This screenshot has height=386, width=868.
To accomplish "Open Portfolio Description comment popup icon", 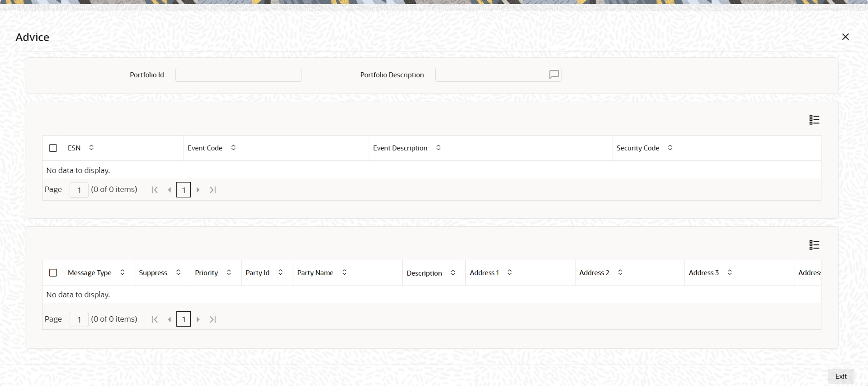I will [x=553, y=74].
